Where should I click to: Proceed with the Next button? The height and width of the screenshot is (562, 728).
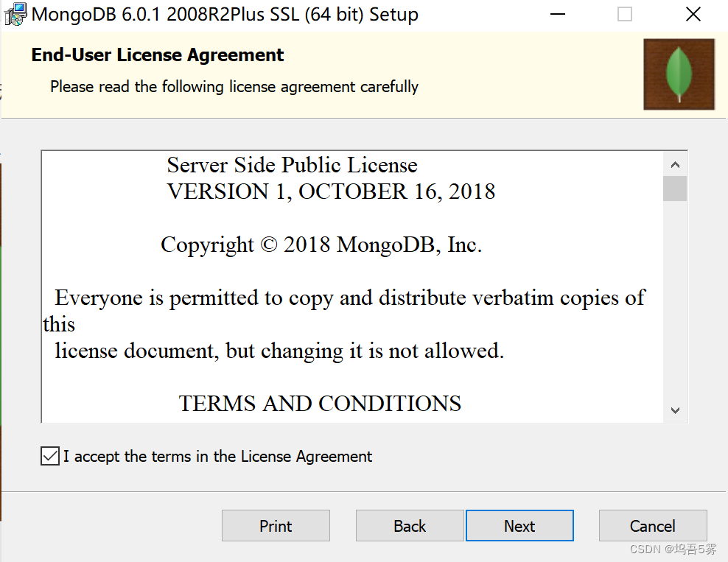coord(519,526)
